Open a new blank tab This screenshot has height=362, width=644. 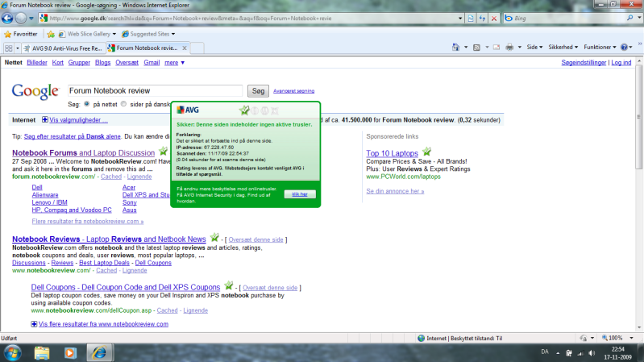click(x=197, y=48)
